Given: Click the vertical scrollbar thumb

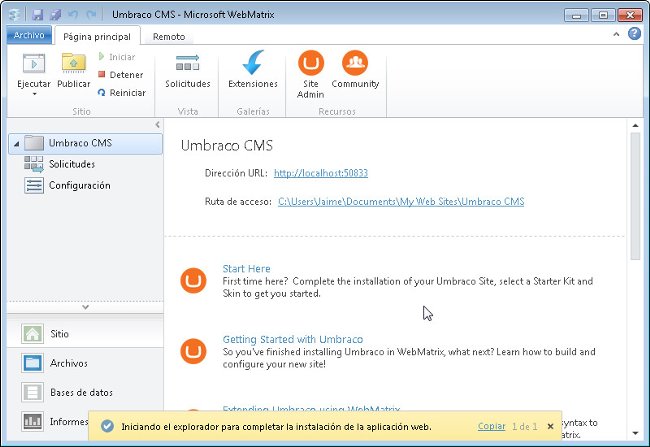Looking at the screenshot, I should click(x=635, y=196).
